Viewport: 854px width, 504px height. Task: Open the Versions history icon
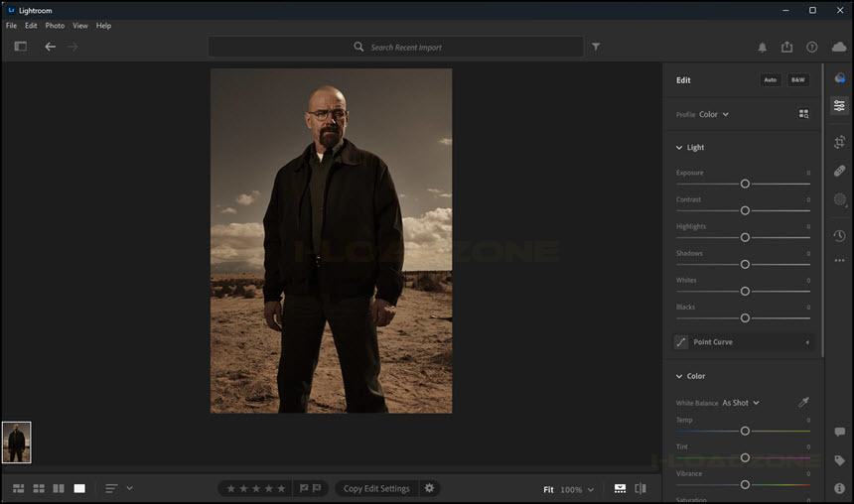pyautogui.click(x=840, y=236)
